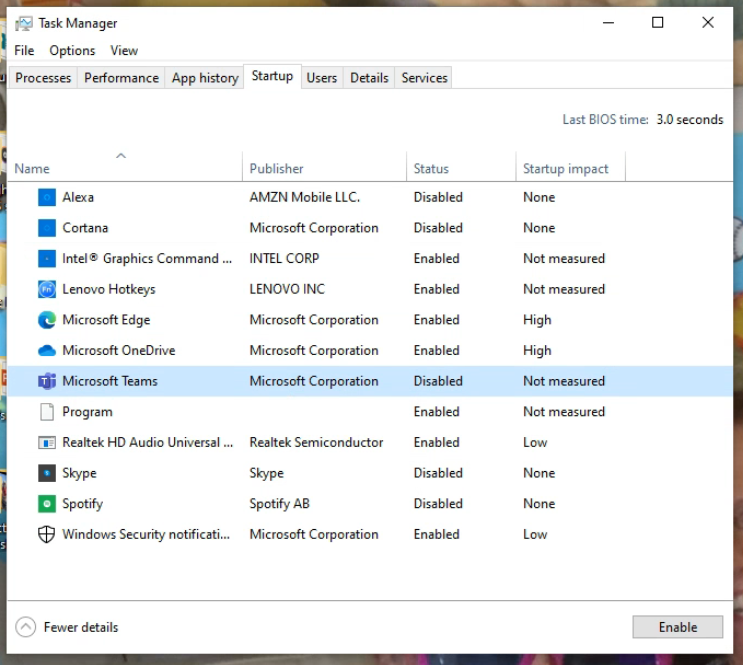The width and height of the screenshot is (743, 665).
Task: Click High impact for Microsoft OneDrive
Action: pos(537,351)
